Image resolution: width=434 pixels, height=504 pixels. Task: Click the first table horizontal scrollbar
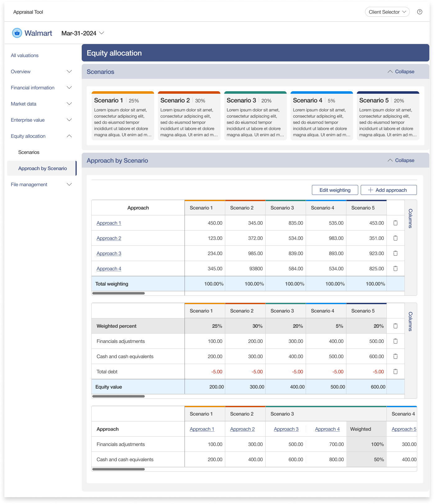[x=118, y=293]
